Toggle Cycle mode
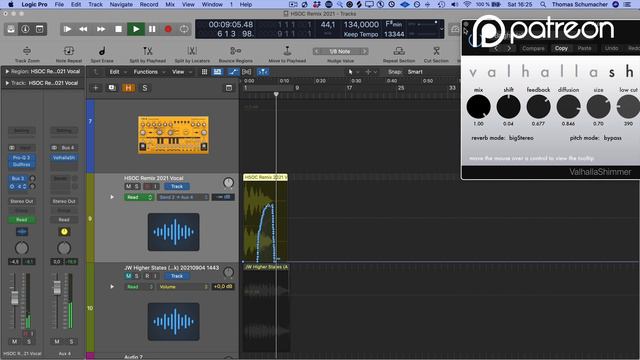This screenshot has width=640, height=360. click(184, 29)
